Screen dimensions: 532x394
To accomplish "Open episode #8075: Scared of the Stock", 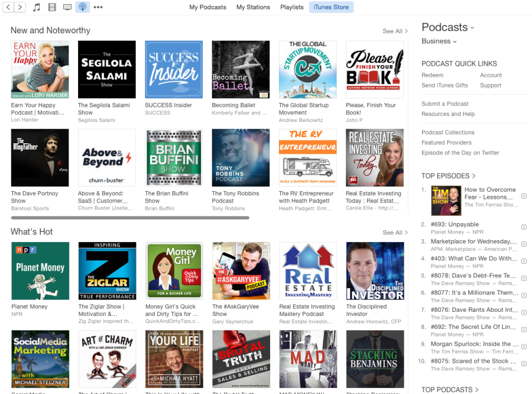I will pos(473,361).
